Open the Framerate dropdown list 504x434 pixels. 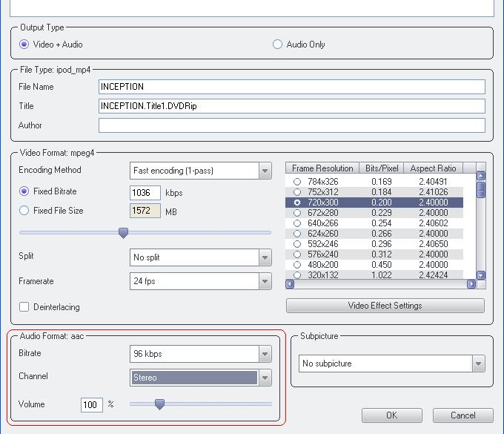click(265, 281)
